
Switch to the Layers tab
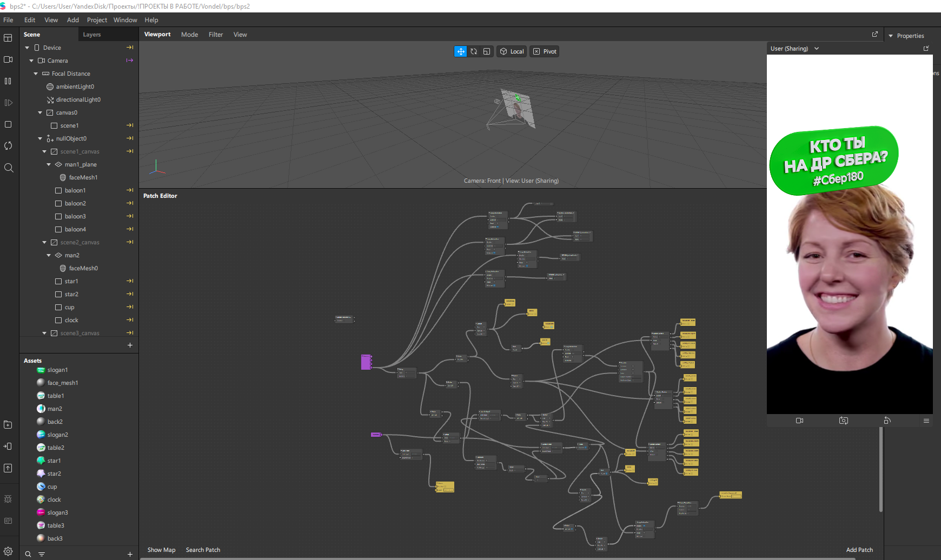click(92, 35)
